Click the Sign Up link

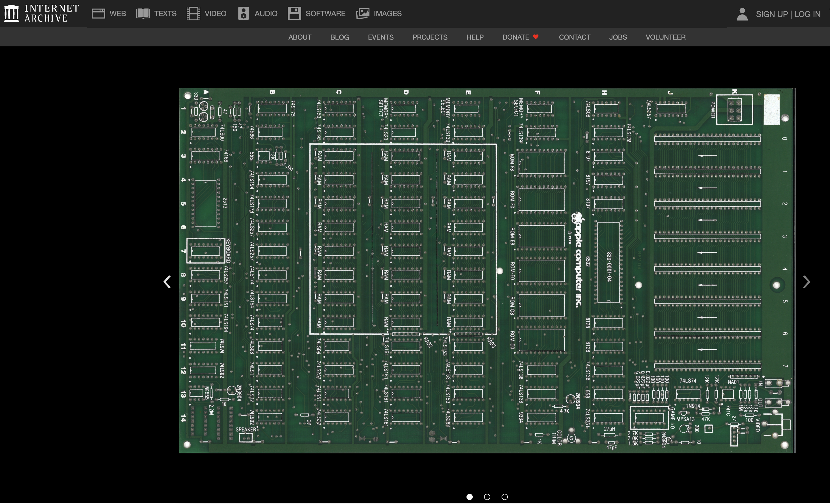point(771,14)
